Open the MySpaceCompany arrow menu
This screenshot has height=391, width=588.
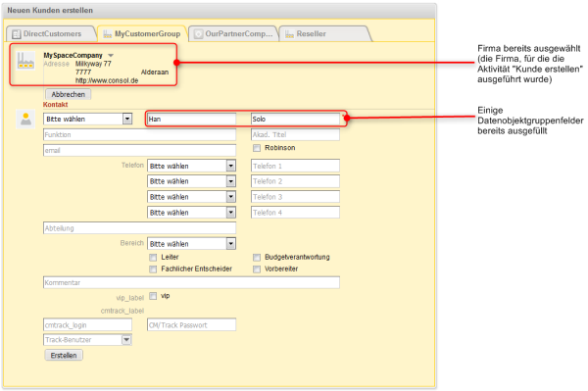(x=111, y=56)
